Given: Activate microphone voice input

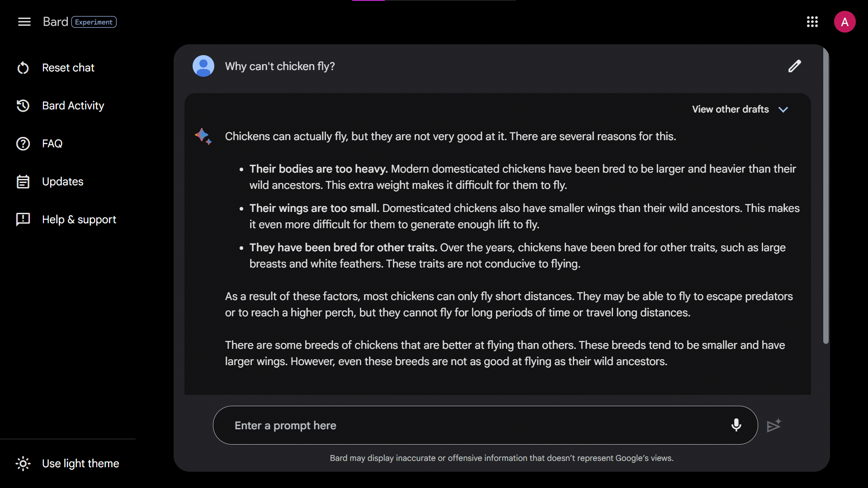Looking at the screenshot, I should [x=736, y=425].
